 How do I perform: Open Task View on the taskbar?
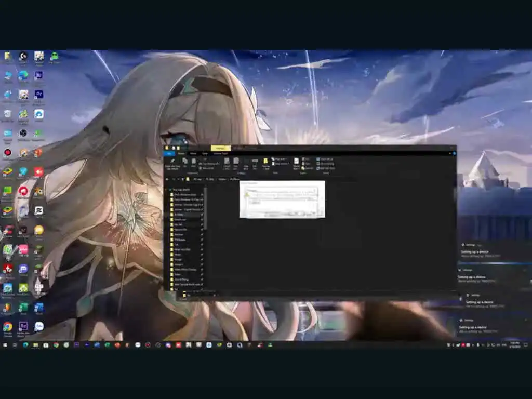tap(15, 345)
